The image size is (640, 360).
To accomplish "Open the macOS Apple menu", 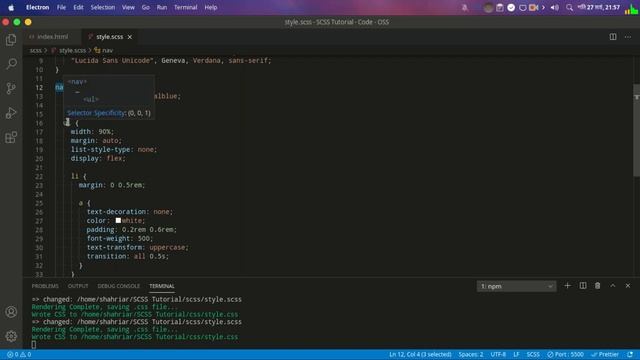I will click(11, 7).
